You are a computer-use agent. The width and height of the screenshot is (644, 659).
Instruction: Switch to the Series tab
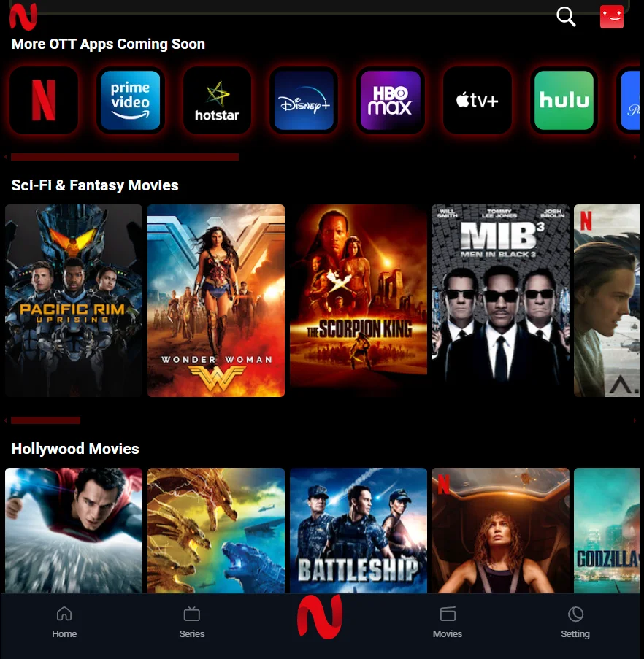pyautogui.click(x=192, y=623)
